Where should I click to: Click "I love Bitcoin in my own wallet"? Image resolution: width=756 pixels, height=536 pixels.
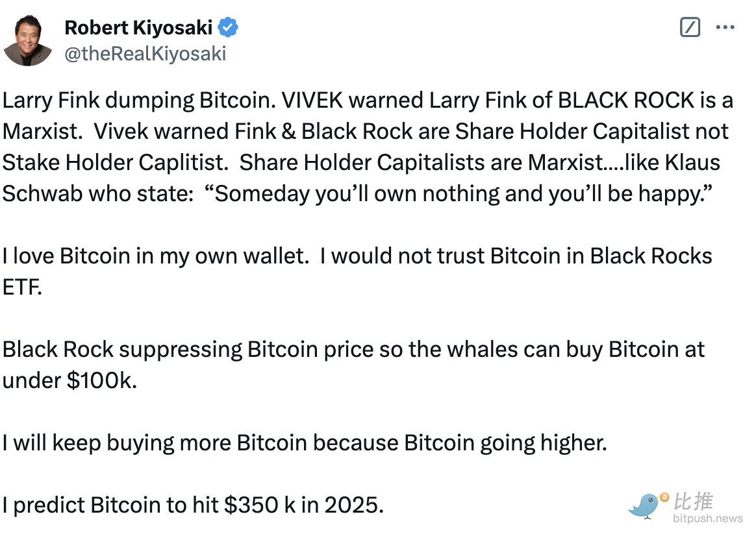(x=155, y=256)
